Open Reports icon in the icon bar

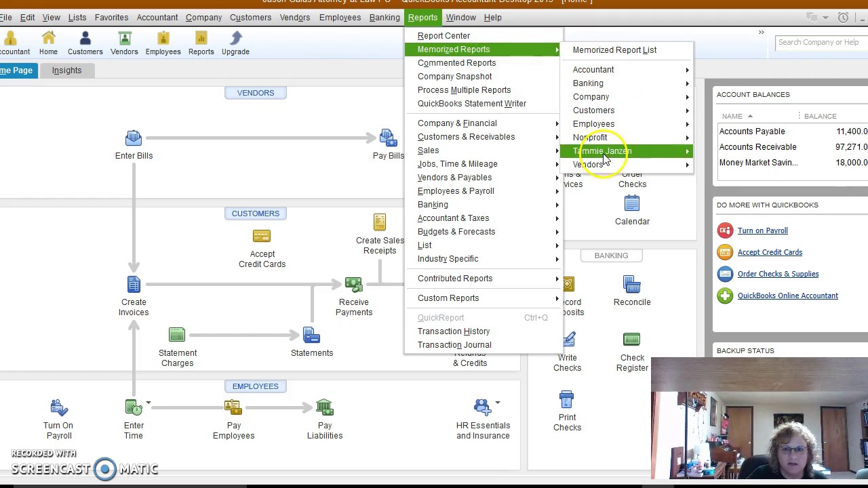click(201, 43)
